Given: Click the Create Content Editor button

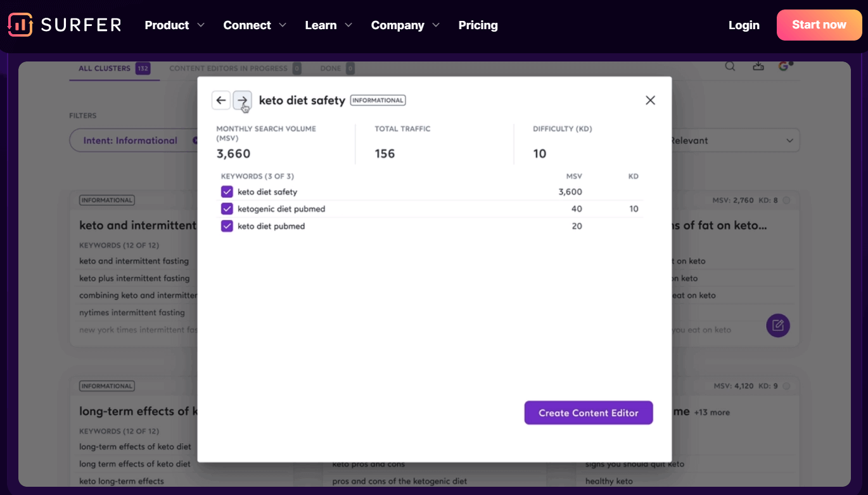Looking at the screenshot, I should pos(588,413).
